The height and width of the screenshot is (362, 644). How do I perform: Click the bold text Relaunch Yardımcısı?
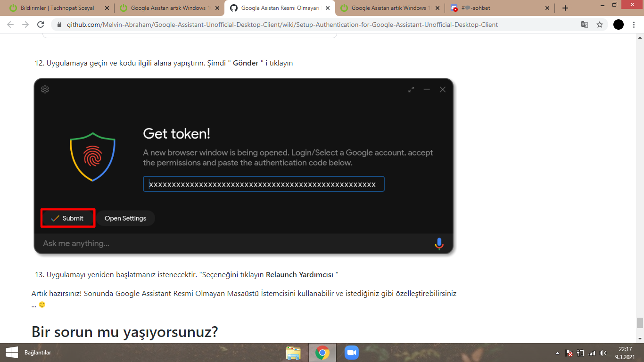(299, 274)
